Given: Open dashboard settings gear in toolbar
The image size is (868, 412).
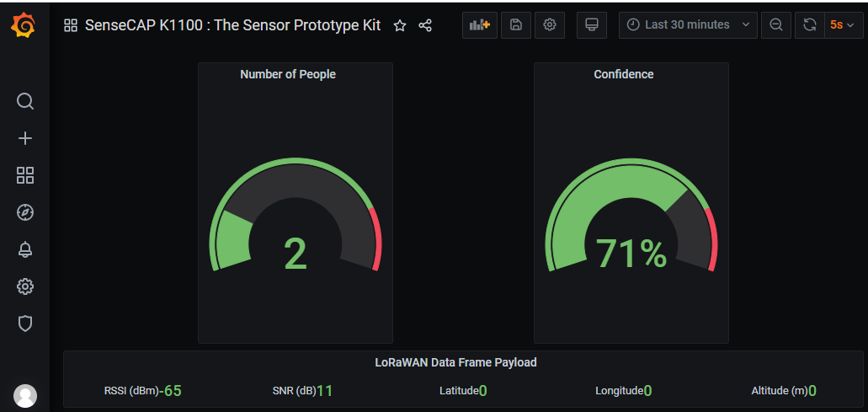Looking at the screenshot, I should (x=550, y=25).
